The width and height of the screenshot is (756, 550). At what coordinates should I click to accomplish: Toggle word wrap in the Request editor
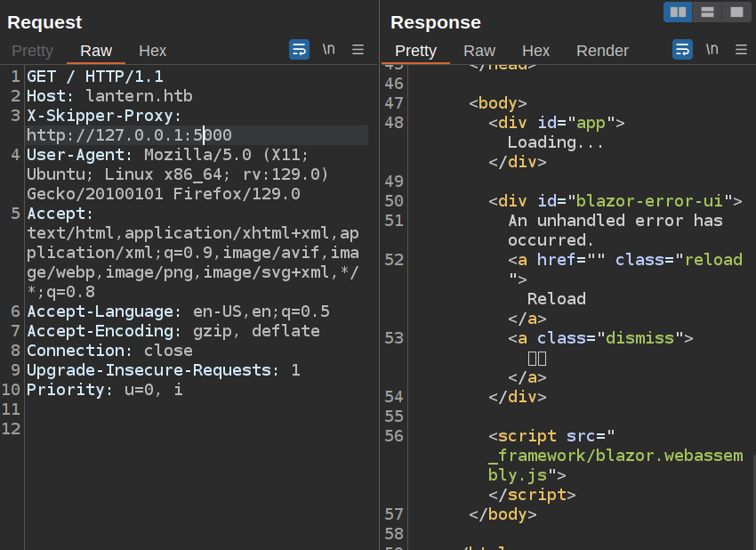pos(299,50)
